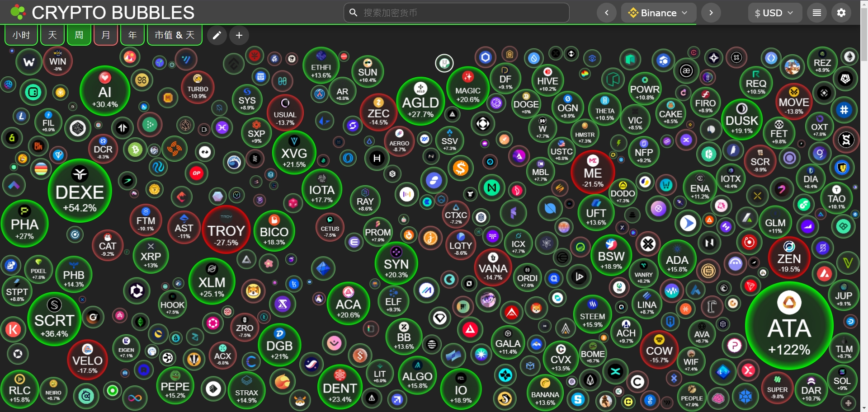This screenshot has height=412, width=868.
Task: Open the ACA +20.6% bubble
Action: click(x=348, y=304)
